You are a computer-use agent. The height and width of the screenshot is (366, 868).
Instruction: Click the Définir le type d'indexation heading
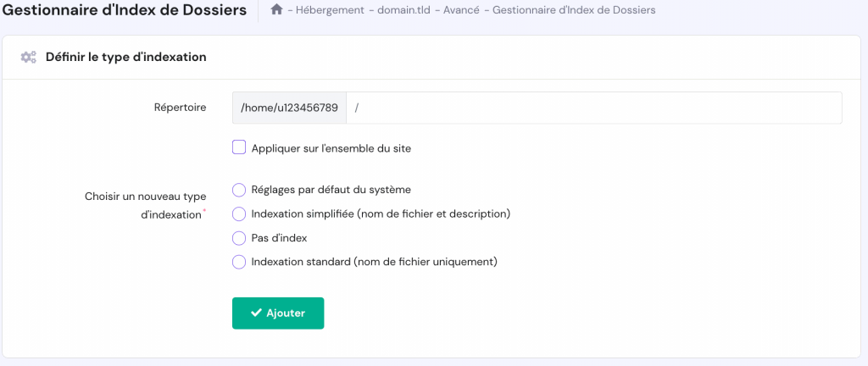click(126, 57)
